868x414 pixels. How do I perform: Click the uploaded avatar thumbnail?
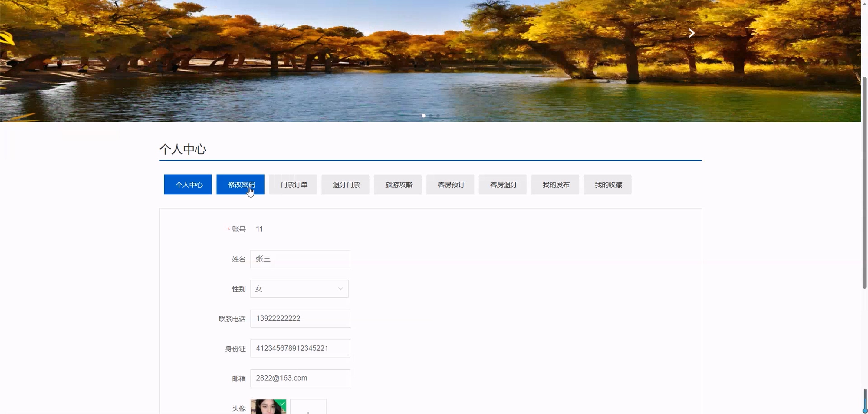pos(268,407)
